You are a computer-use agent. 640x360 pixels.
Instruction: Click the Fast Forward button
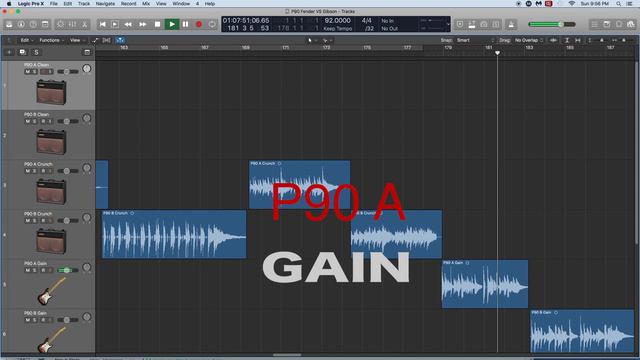142,24
